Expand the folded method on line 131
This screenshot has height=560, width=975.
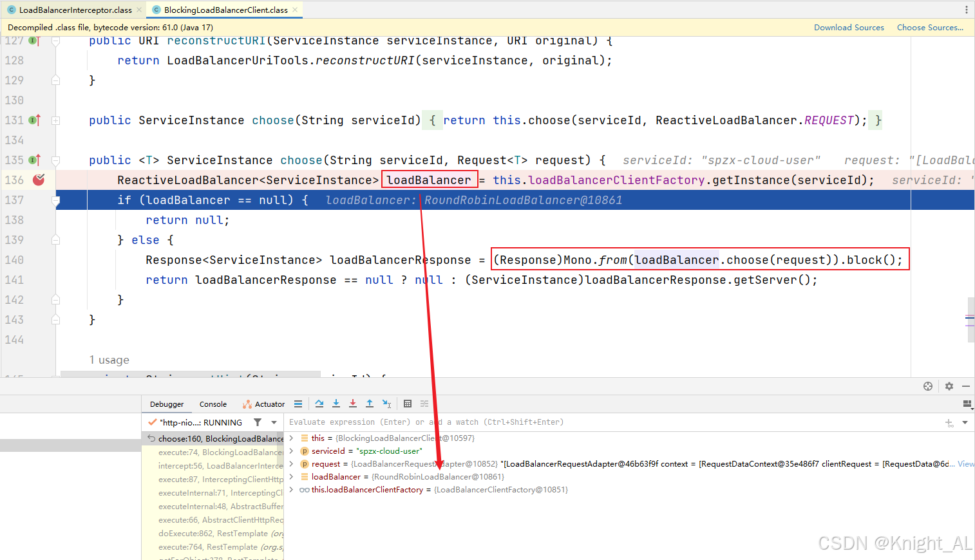[55, 120]
